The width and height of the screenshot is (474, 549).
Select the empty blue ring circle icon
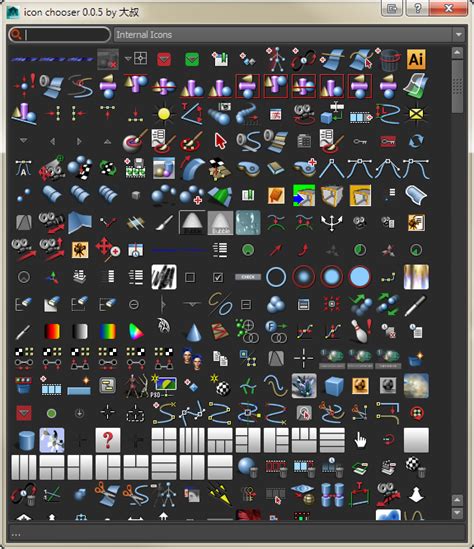(276, 277)
